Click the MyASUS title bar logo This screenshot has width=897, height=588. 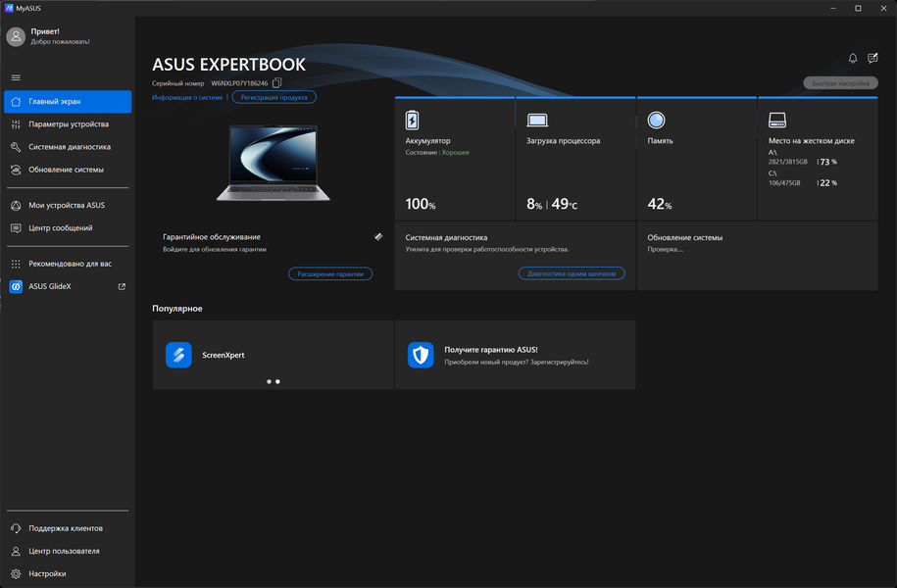click(9, 8)
